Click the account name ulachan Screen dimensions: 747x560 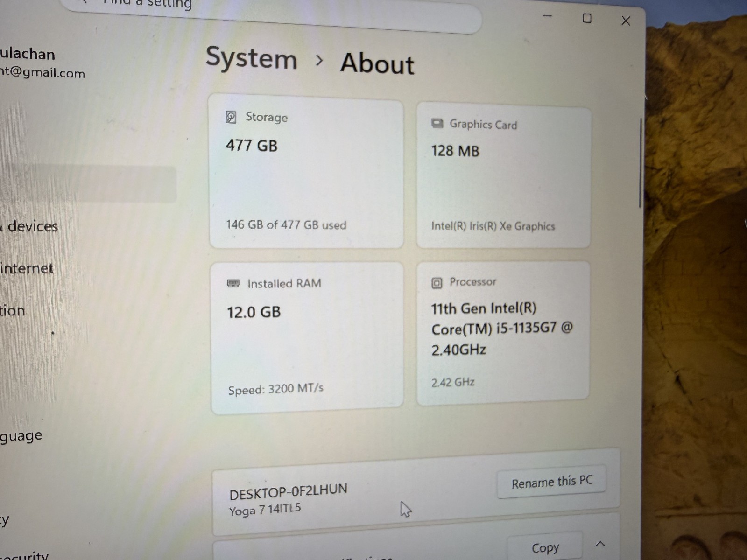(28, 54)
